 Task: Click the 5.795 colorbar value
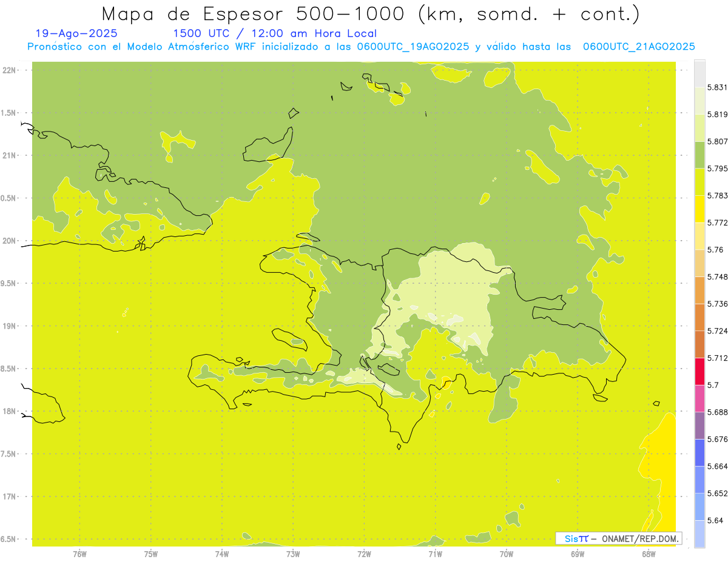[x=718, y=169]
